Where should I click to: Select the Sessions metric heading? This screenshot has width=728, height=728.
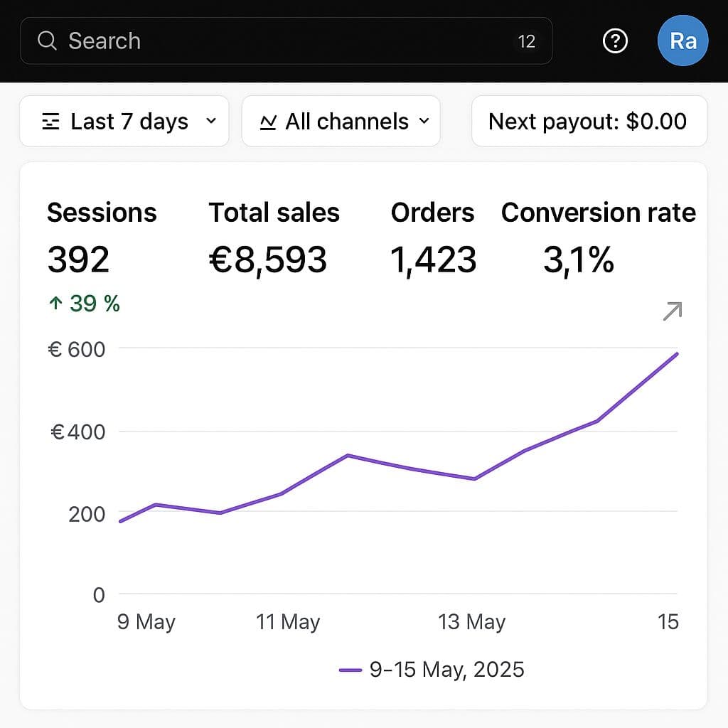[x=102, y=213]
